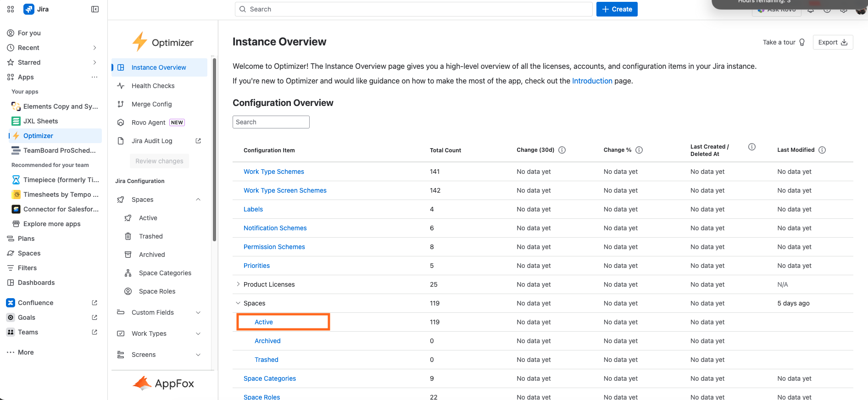
Task: Collapse the sidebar using the panel icon
Action: pos(95,9)
